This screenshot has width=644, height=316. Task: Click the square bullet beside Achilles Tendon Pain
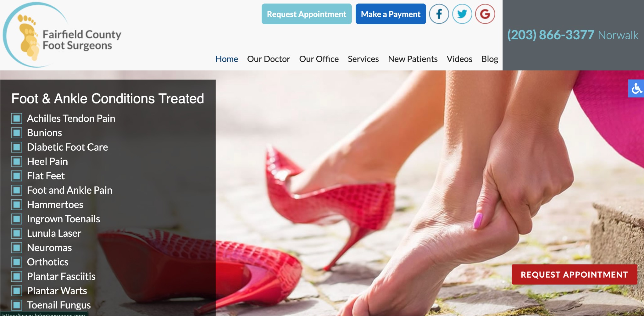coord(17,119)
